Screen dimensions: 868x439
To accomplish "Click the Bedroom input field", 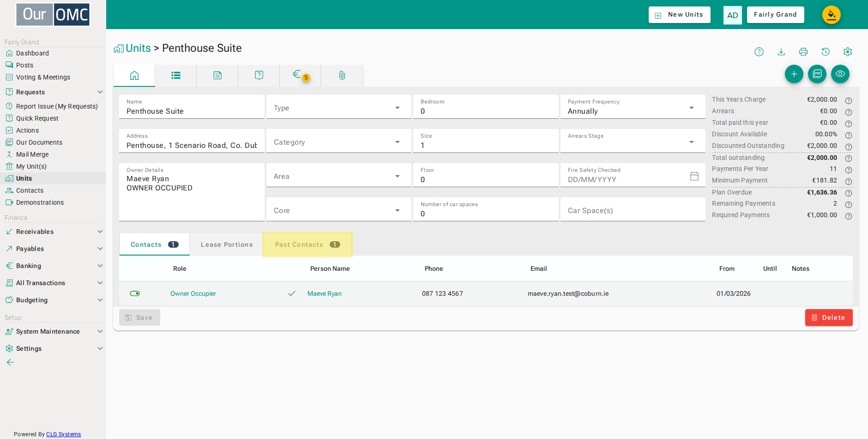I will [x=486, y=107].
